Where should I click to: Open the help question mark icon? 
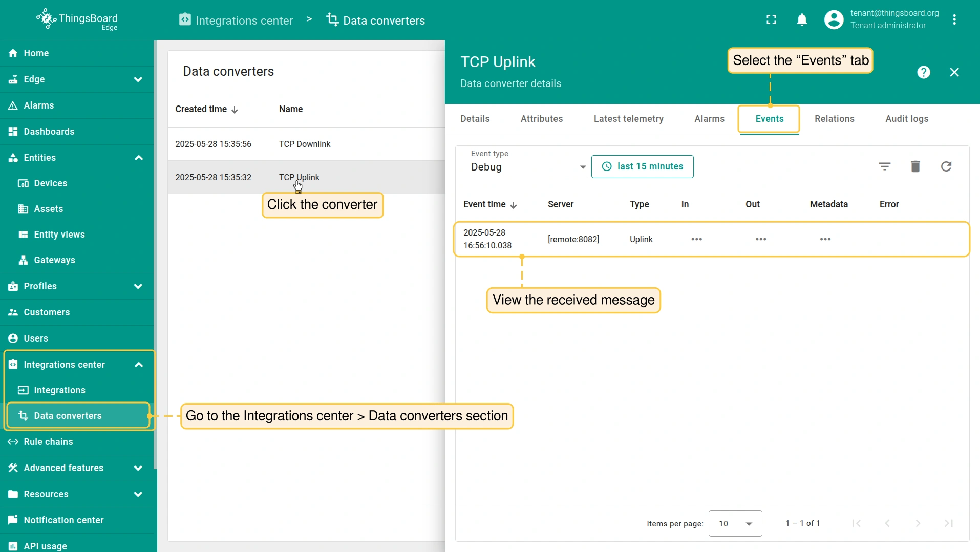pos(923,72)
